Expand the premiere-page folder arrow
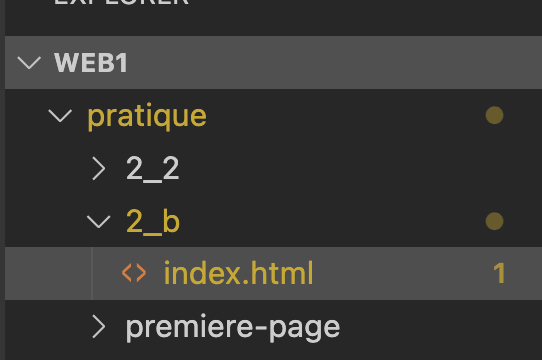The width and height of the screenshot is (542, 360). pyautogui.click(x=99, y=326)
